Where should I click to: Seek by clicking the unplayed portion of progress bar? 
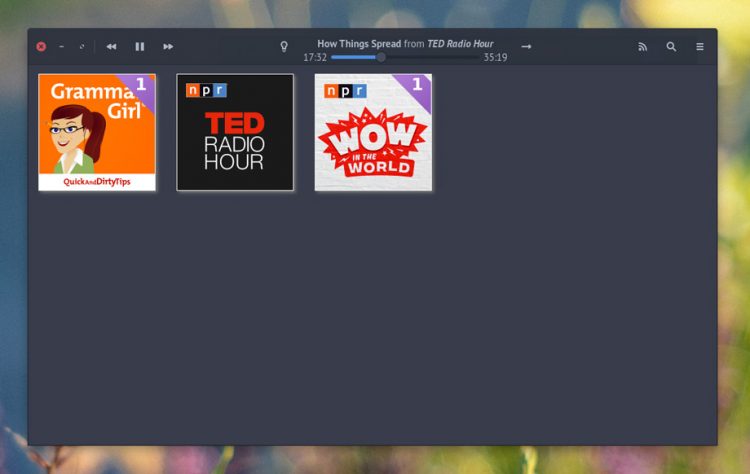click(x=431, y=57)
